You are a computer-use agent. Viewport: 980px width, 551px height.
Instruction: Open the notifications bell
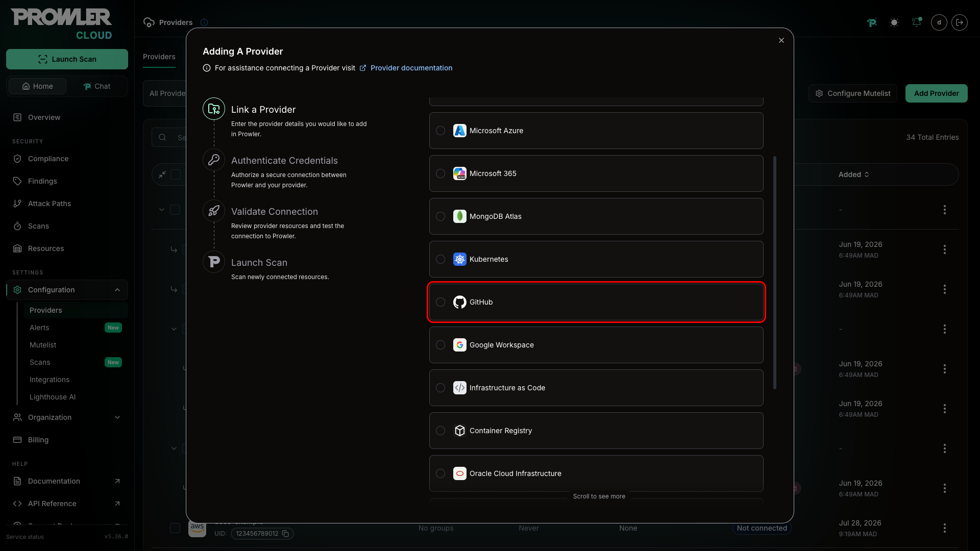click(917, 22)
